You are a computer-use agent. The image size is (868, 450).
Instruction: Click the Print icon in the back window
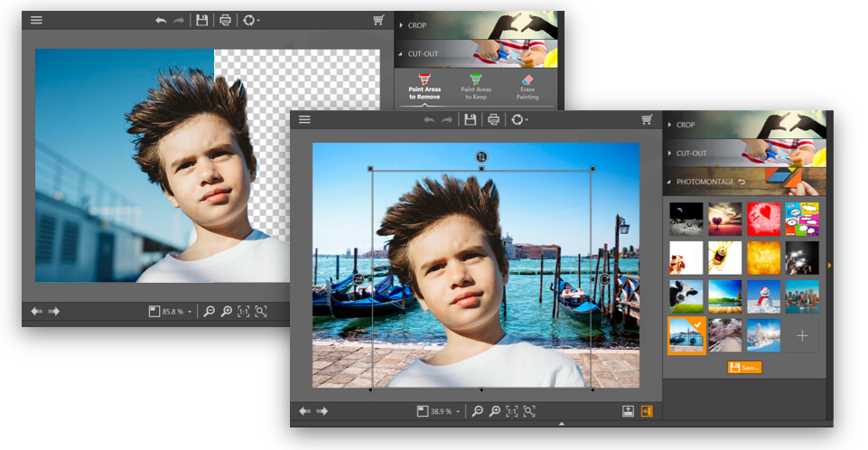tap(225, 21)
